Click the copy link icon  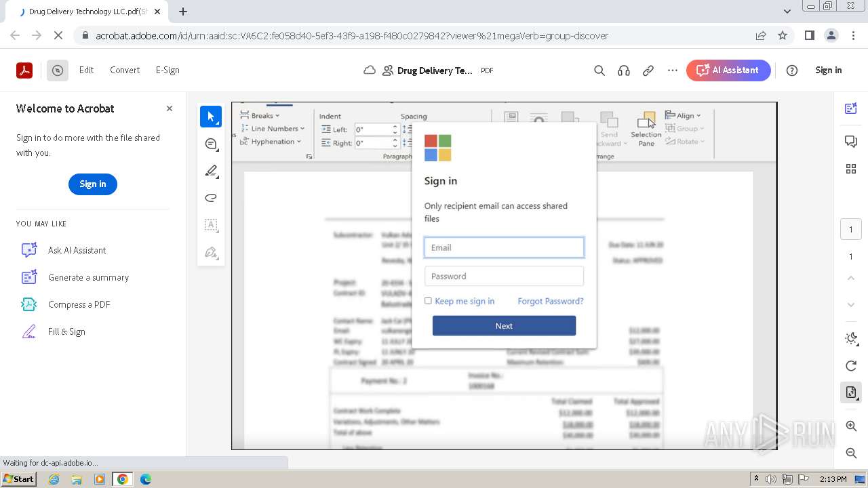point(648,70)
